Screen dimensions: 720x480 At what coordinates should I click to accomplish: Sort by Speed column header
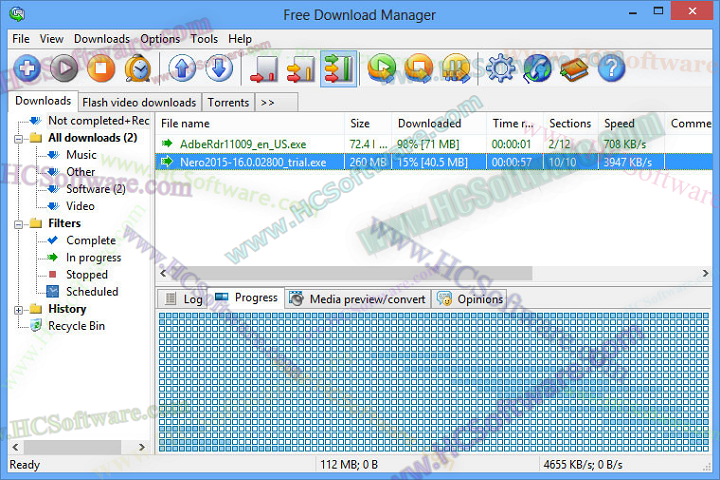point(631,124)
